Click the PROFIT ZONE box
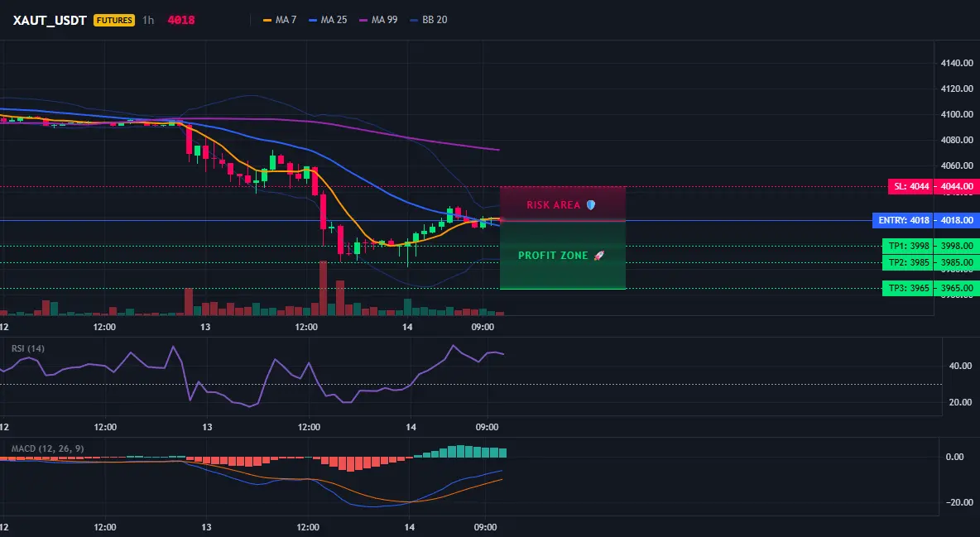The image size is (980, 537). click(563, 255)
